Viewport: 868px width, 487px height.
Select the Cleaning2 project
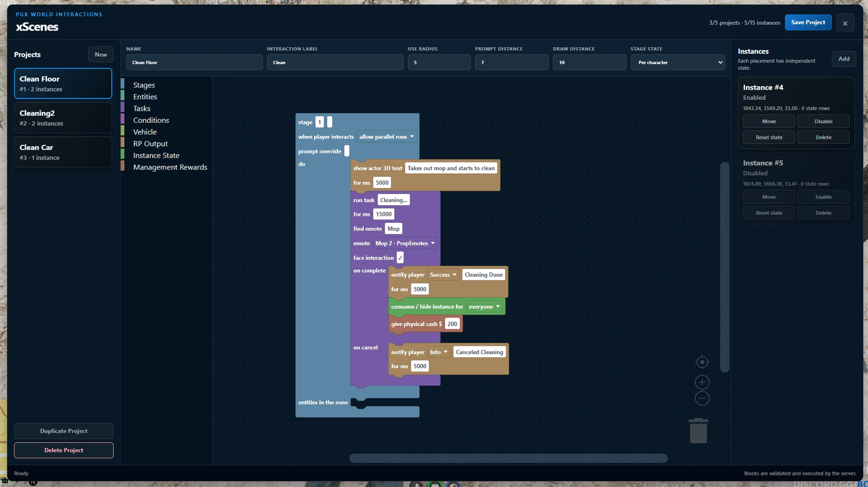(63, 118)
